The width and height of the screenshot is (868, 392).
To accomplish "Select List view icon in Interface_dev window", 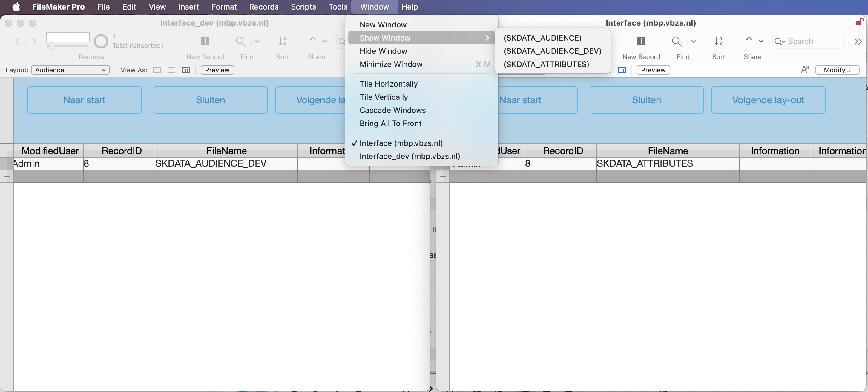I will click(x=171, y=70).
